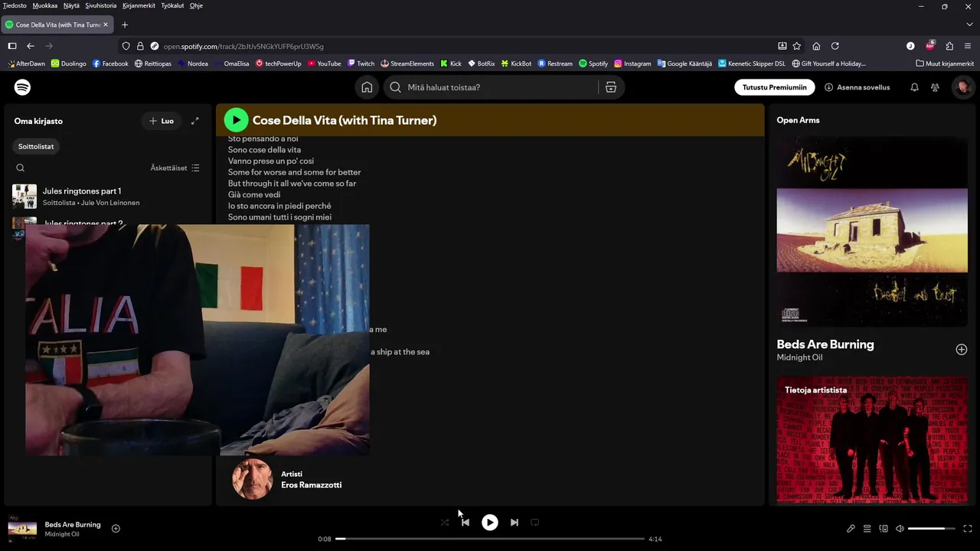The image size is (980, 551).
Task: Open Firefox application menu hamburger
Action: (969, 46)
